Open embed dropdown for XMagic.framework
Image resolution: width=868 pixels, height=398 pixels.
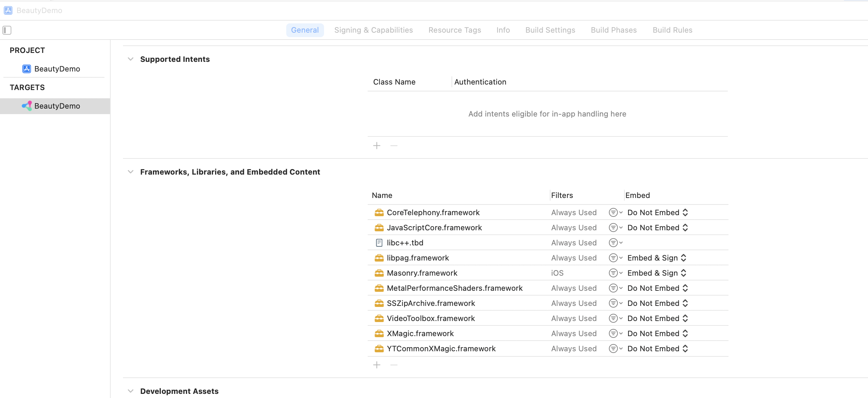pyautogui.click(x=657, y=333)
